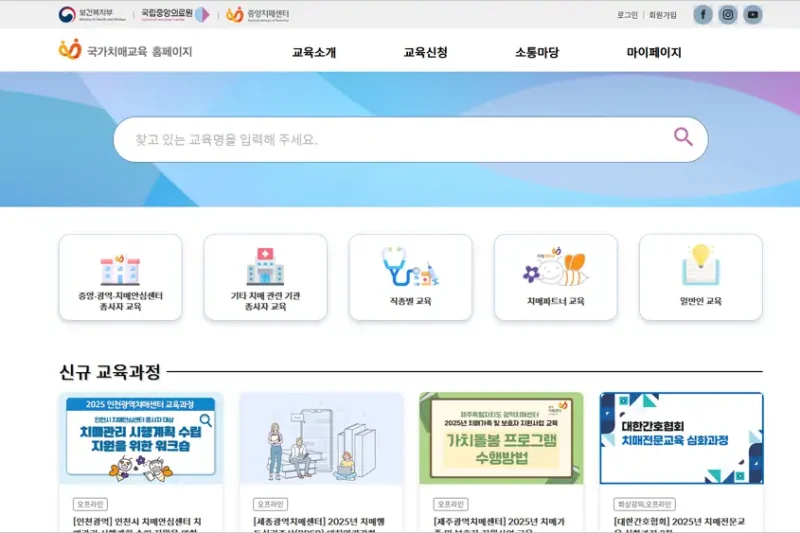This screenshot has height=533, width=800.
Task: Click the 회원가입 link
Action: (662, 15)
